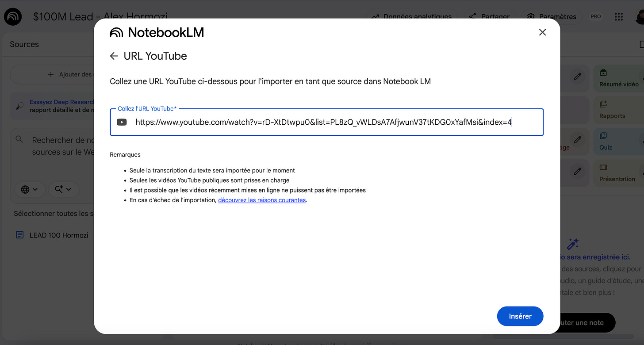Open the Paramètres button in the top bar

(552, 16)
